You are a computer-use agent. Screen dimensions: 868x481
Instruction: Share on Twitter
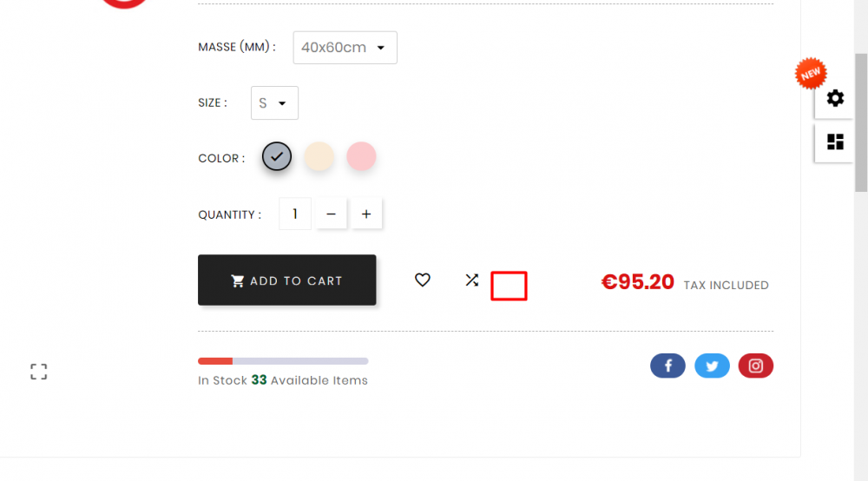click(x=712, y=366)
